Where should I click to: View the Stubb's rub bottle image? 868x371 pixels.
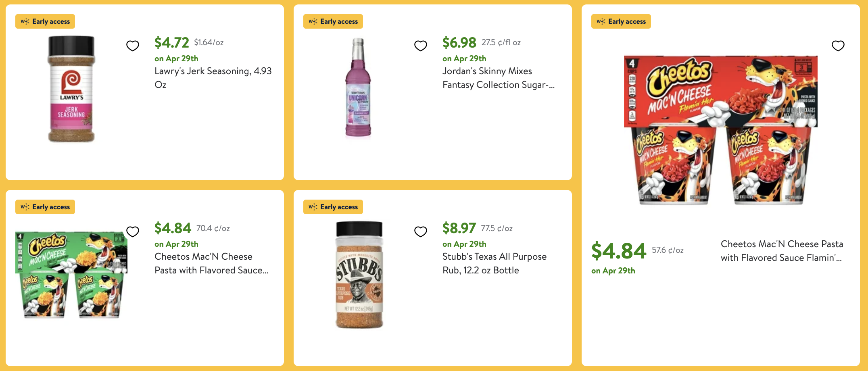[x=359, y=274]
